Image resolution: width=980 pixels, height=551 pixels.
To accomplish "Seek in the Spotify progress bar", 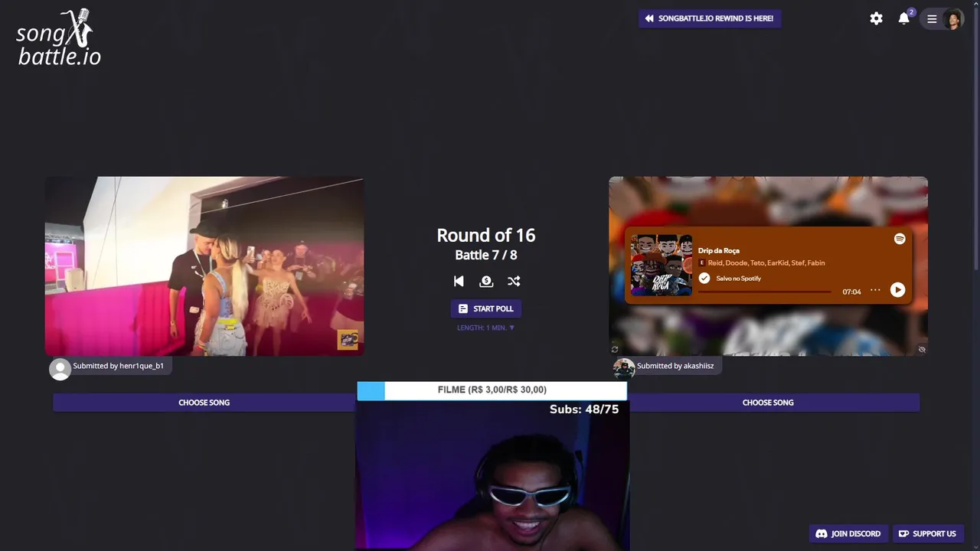I will click(764, 292).
